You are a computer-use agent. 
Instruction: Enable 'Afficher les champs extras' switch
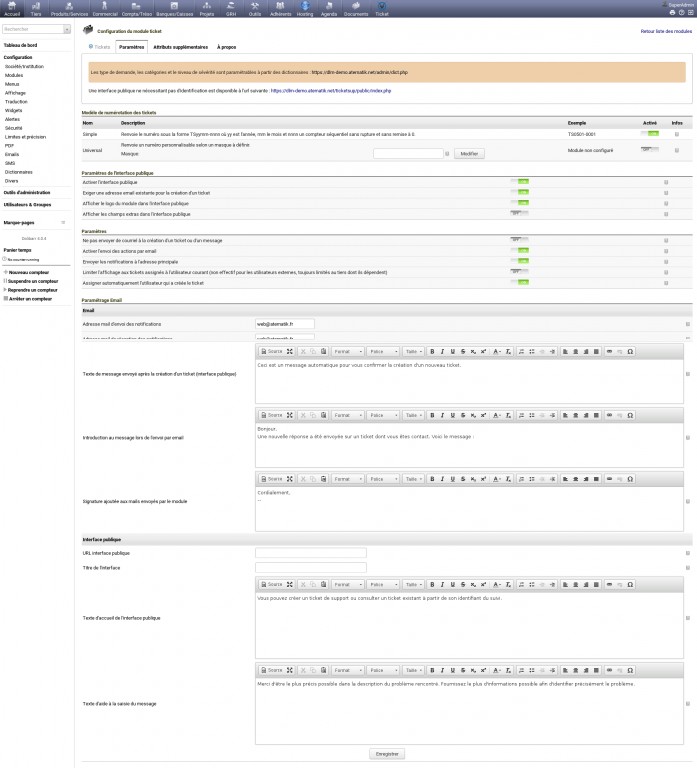[519, 214]
